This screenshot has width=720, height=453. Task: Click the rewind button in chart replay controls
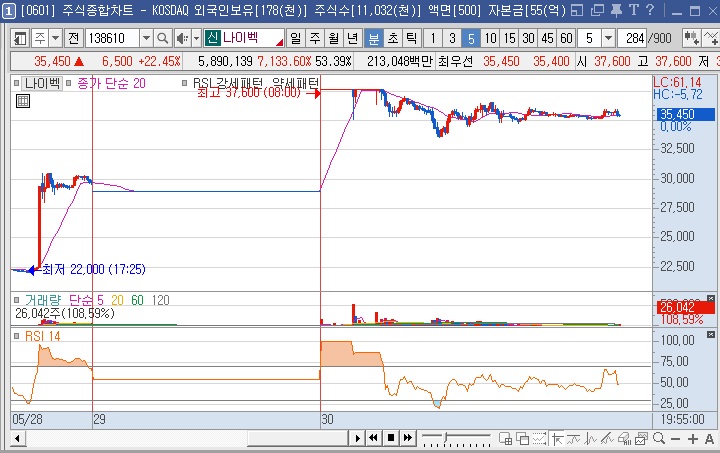click(373, 438)
